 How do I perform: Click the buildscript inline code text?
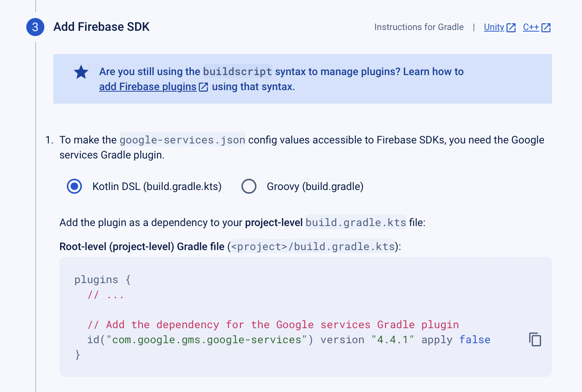tap(237, 71)
